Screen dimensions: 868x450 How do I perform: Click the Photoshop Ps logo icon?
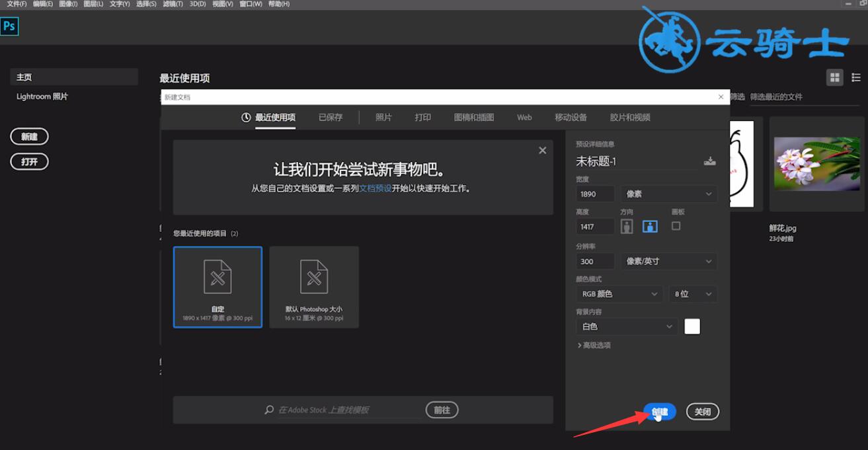click(x=9, y=26)
